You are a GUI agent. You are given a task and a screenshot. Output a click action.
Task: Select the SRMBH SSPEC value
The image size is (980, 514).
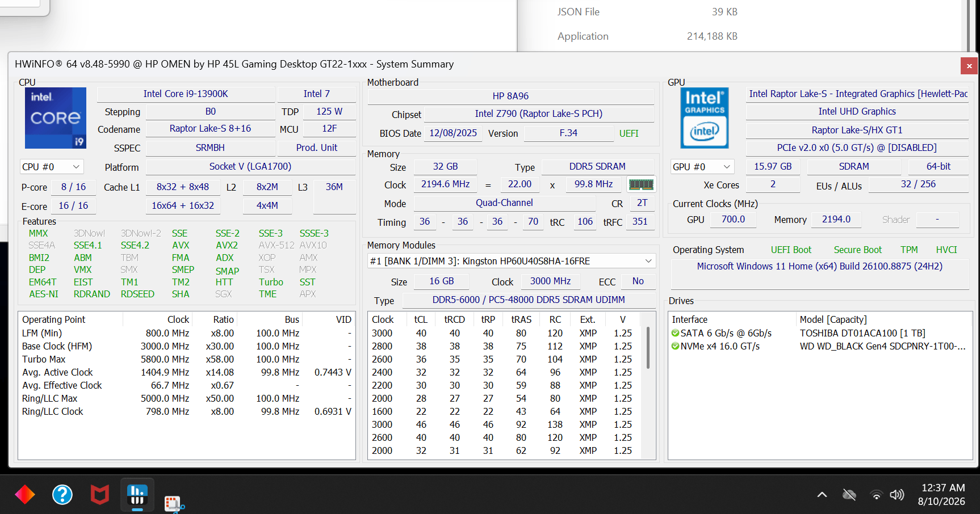tap(210, 148)
